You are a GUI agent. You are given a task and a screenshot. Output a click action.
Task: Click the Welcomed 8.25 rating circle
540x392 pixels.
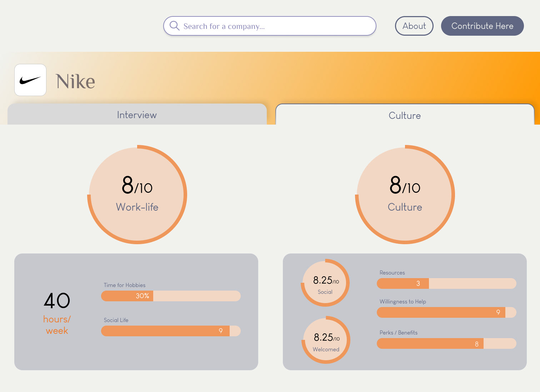[326, 340]
